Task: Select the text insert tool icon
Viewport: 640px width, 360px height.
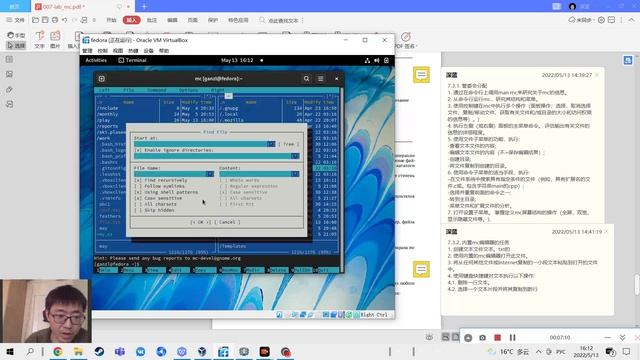Action: tap(40, 36)
